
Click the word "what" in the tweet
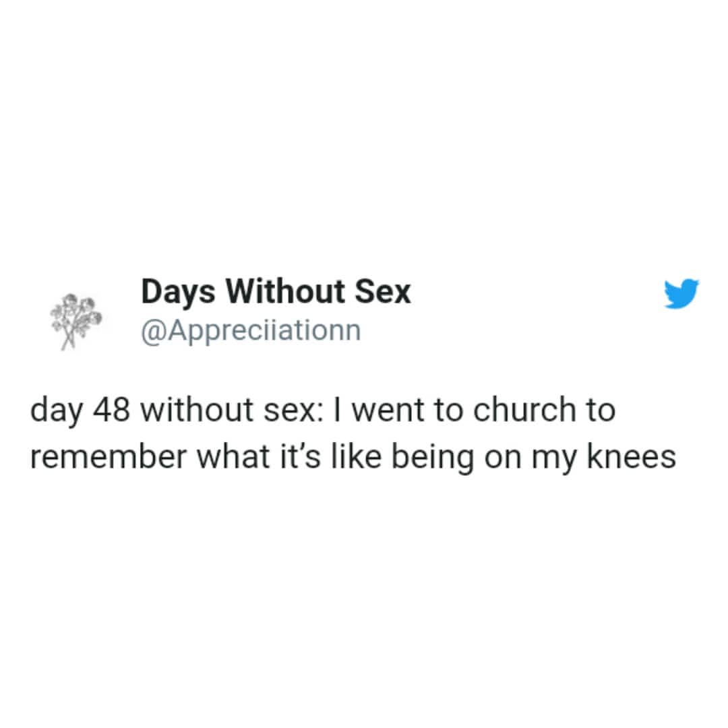[x=228, y=458]
